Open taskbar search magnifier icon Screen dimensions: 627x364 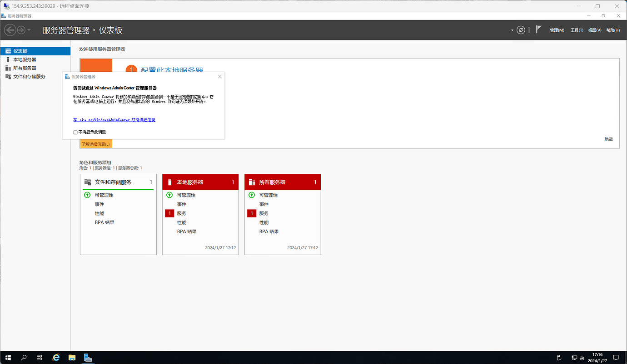(x=24, y=358)
